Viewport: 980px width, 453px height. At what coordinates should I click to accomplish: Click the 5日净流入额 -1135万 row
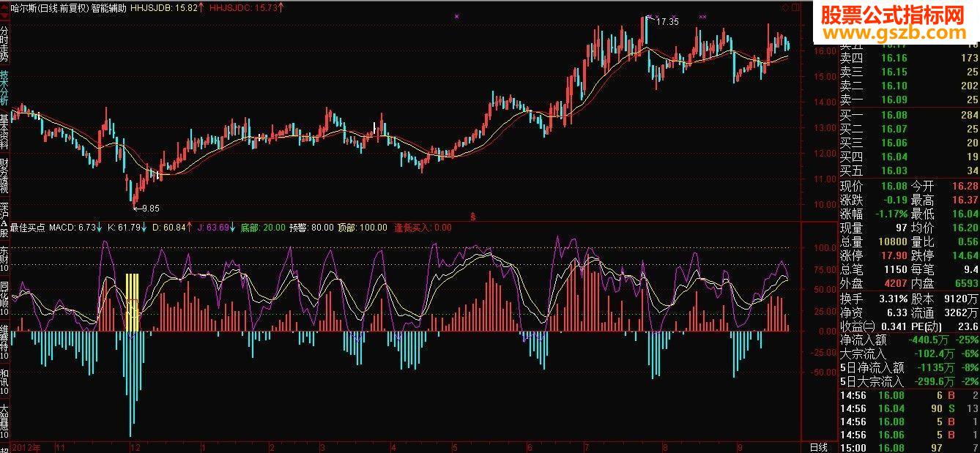click(909, 368)
